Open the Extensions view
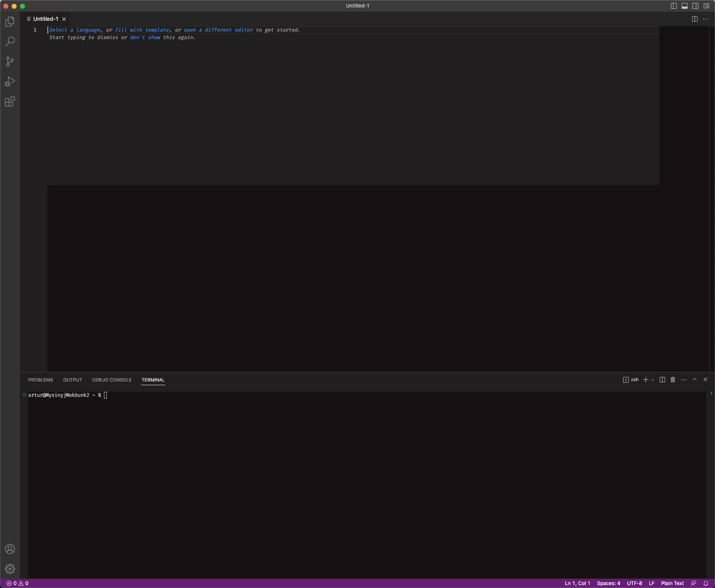This screenshot has width=715, height=588. click(x=10, y=102)
